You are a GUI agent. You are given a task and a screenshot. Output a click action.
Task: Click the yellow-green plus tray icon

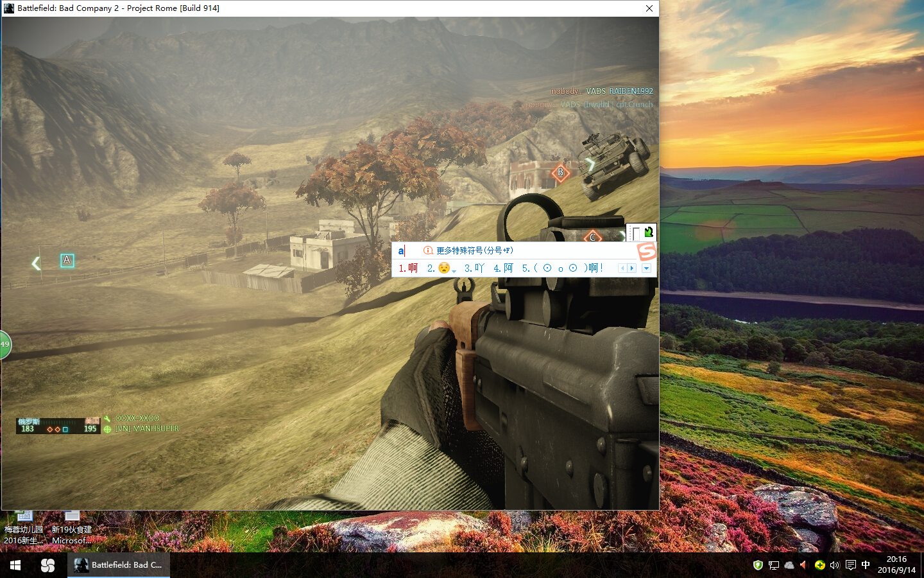(x=819, y=565)
